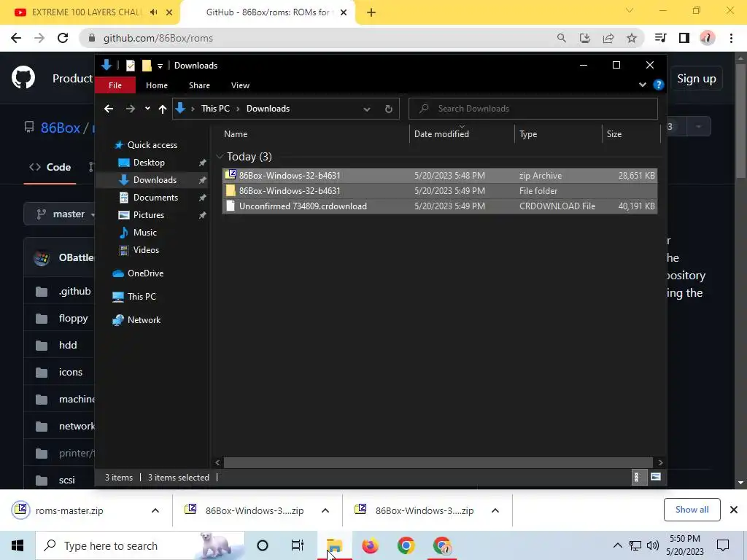The image size is (747, 560).
Task: Click the Properties icon in Explorer title bar
Action: 130,65
